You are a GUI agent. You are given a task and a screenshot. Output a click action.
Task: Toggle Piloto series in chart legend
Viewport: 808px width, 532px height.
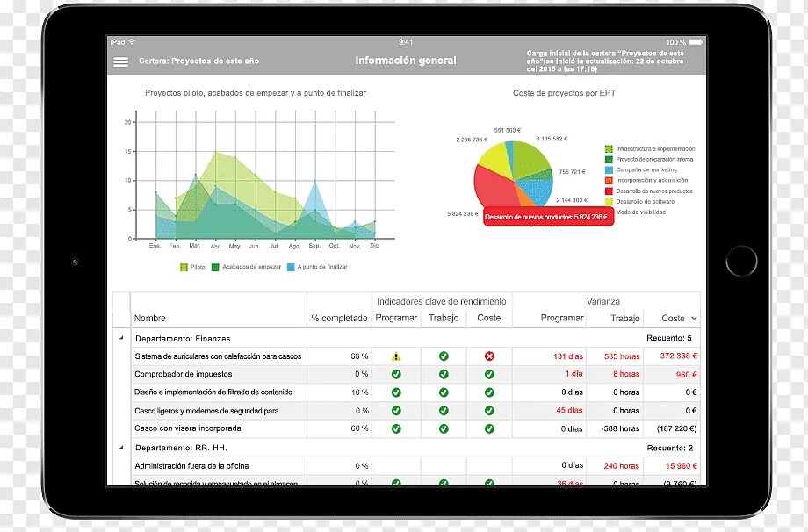(184, 267)
